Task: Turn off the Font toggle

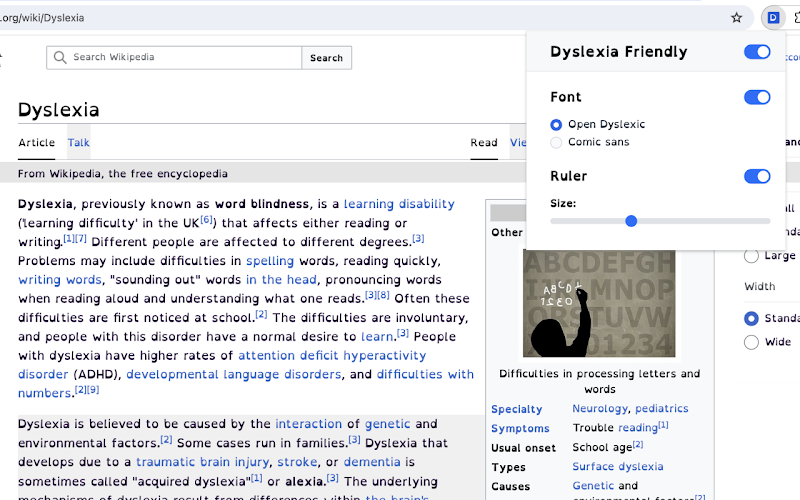Action: pos(757,97)
